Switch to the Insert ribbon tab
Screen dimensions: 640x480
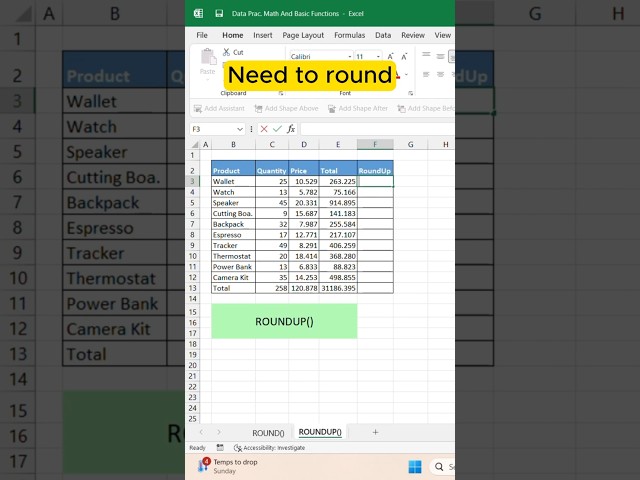click(262, 35)
